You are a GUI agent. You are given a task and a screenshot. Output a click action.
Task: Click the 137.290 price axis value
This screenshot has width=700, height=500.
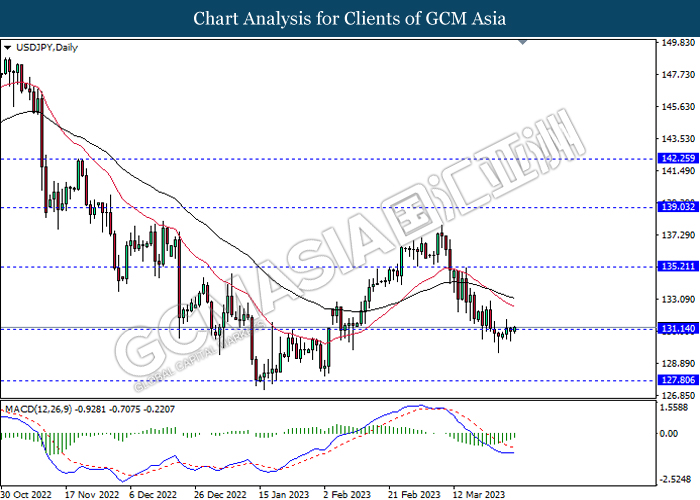678,235
